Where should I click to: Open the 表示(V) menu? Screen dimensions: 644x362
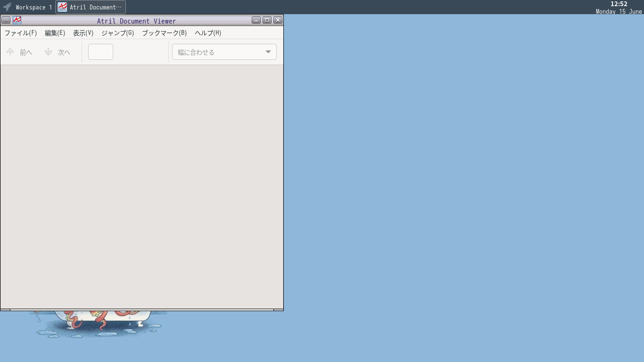[x=83, y=33]
